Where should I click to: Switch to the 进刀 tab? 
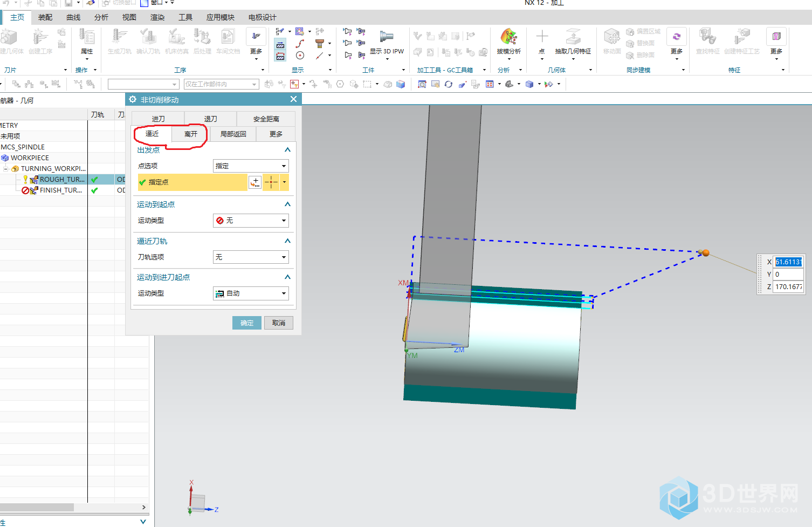pyautogui.click(x=158, y=119)
